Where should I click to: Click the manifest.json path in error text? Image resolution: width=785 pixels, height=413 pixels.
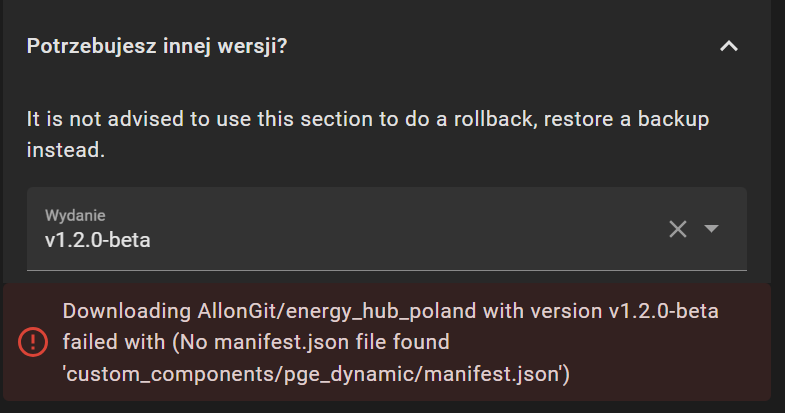(x=316, y=375)
